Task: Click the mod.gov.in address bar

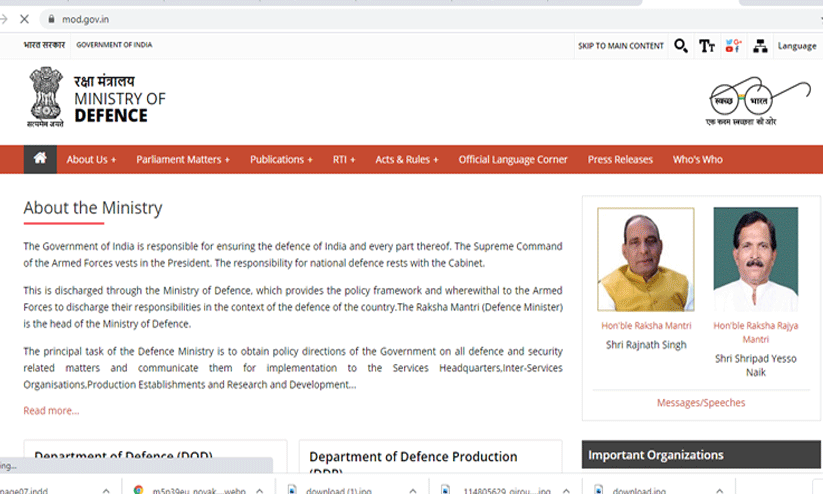Action: point(300,19)
